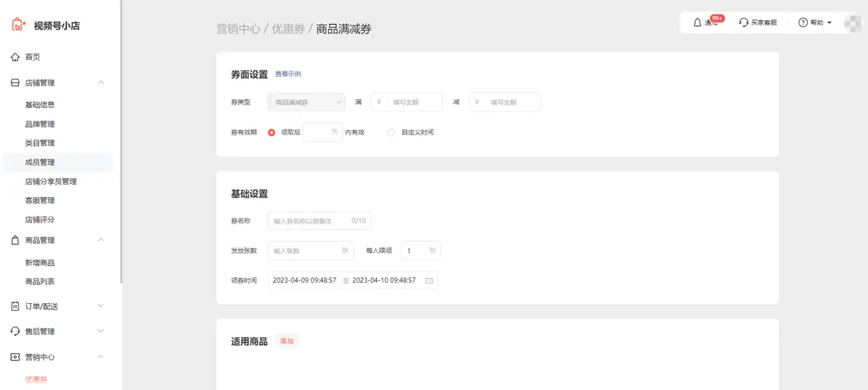
Task: Click the 店铺管理 store icon
Action: tap(15, 83)
